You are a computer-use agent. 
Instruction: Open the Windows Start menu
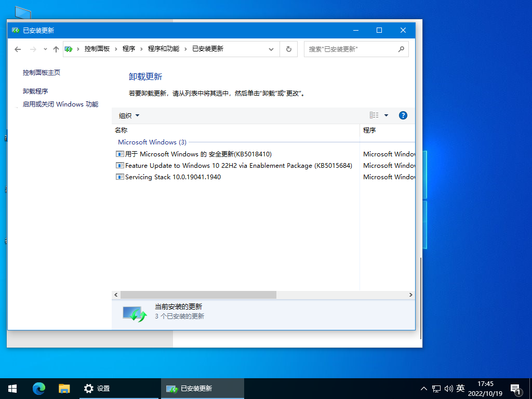coord(12,388)
